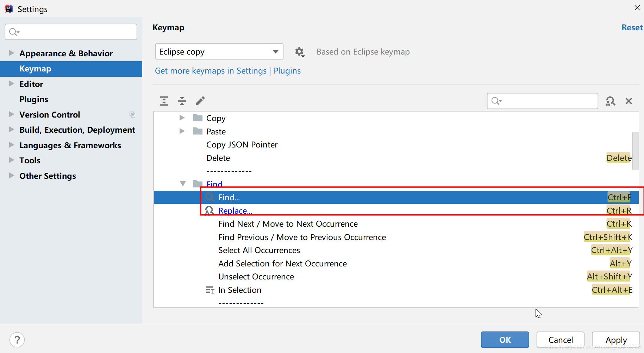Expand the Editor settings section
The height and width of the screenshot is (353, 644).
[12, 84]
